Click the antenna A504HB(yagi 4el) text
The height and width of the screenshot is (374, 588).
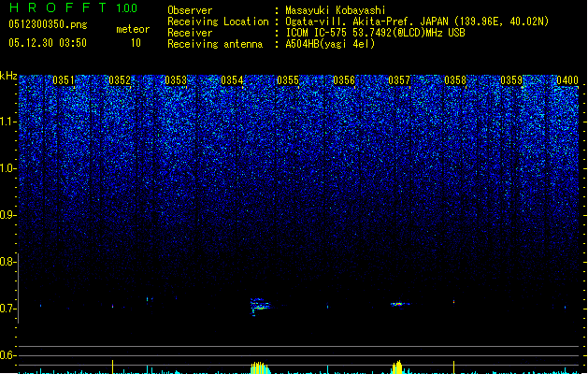(x=330, y=44)
